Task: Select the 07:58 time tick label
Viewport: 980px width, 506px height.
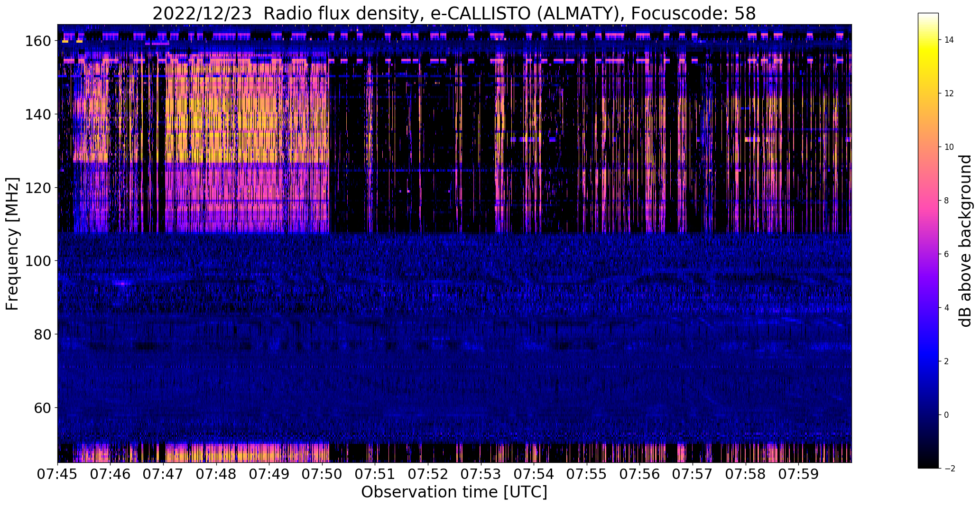Action: 746,474
